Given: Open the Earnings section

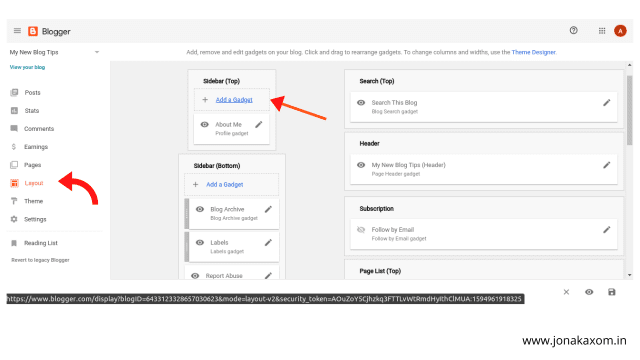Looking at the screenshot, I should coord(36,147).
